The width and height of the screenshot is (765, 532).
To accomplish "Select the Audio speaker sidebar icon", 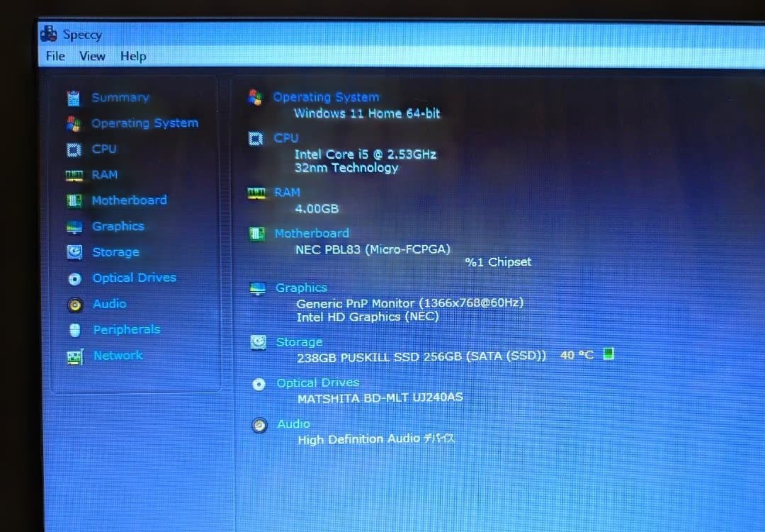I will pos(75,305).
